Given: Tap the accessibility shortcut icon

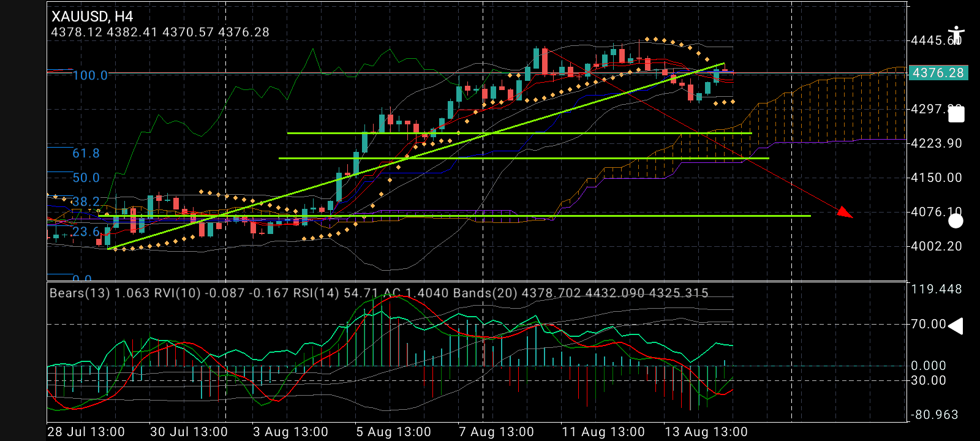Looking at the screenshot, I should tap(956, 35).
